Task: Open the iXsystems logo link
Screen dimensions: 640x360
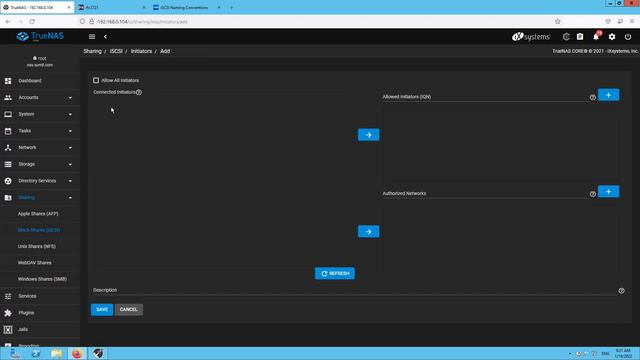Action: pos(531,37)
